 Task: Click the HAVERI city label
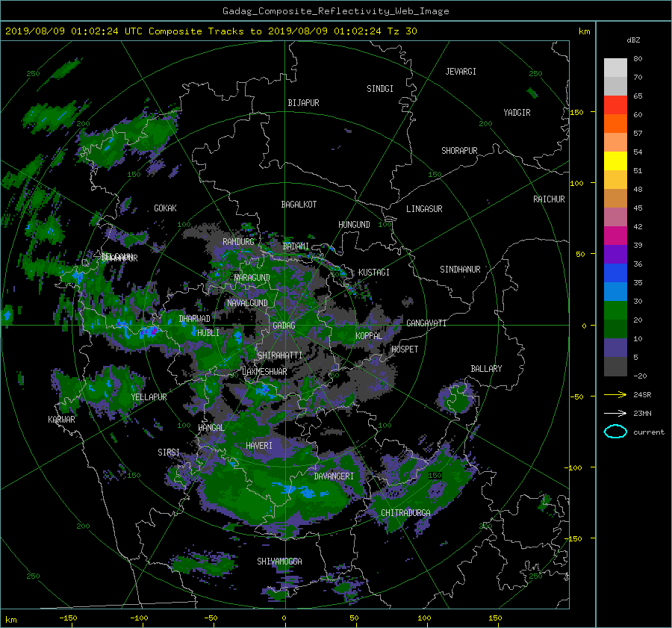259,446
